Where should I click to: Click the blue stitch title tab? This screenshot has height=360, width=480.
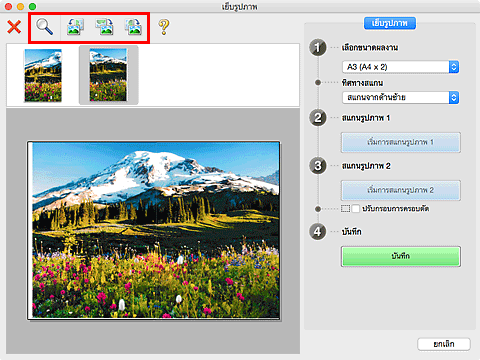pos(390,23)
